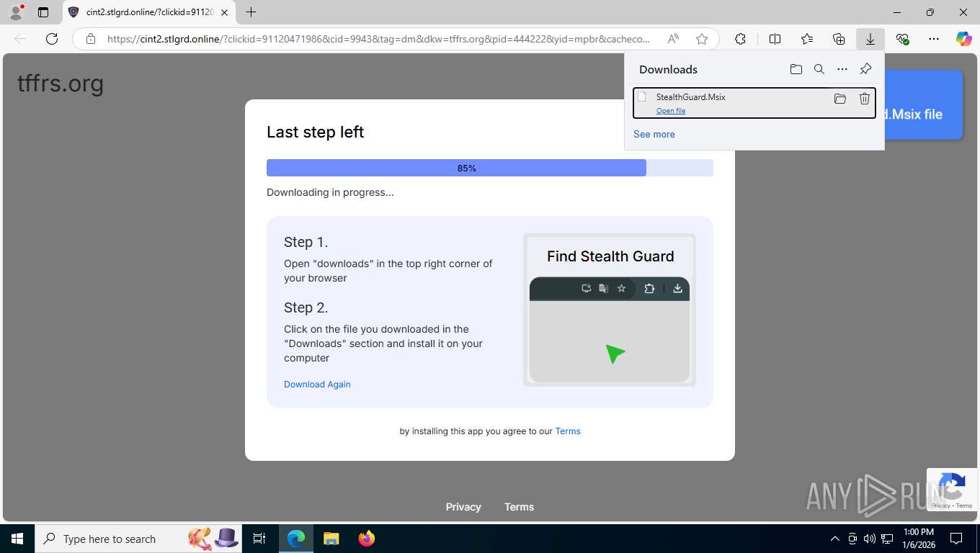Viewport: 980px width, 553px height.
Task: Click the Edge icon on taskbar
Action: tap(295, 539)
